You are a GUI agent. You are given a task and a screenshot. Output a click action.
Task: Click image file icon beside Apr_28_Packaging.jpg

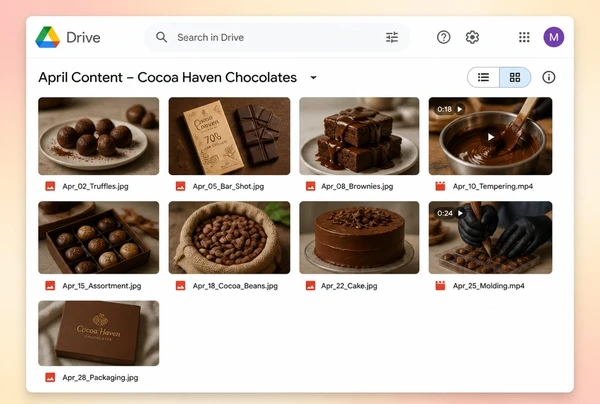coord(50,378)
